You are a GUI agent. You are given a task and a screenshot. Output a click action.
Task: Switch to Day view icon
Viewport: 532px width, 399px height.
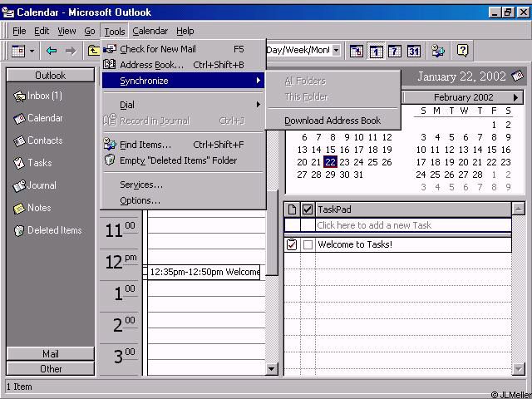click(x=376, y=52)
